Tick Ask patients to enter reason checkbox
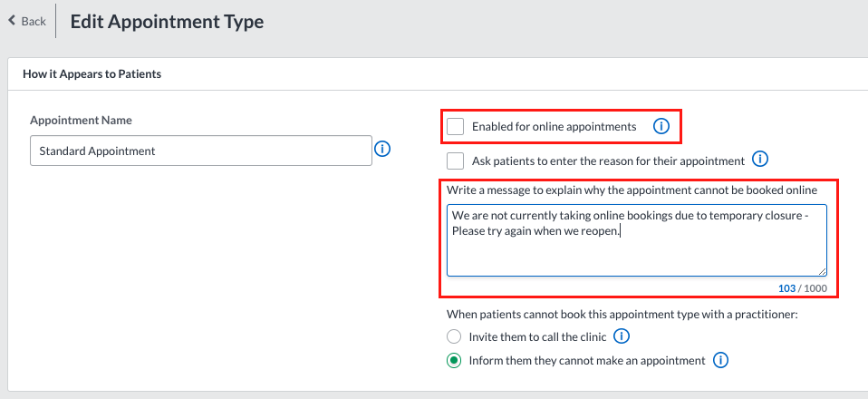 [455, 161]
